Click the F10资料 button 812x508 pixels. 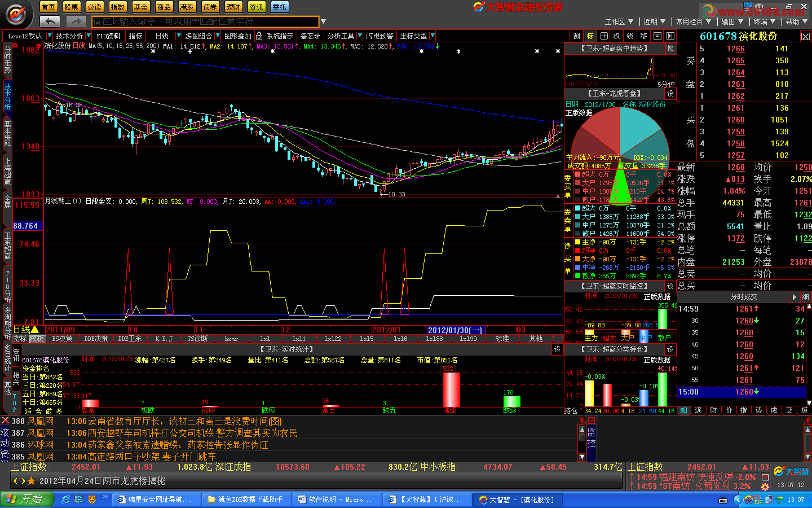pos(109,36)
